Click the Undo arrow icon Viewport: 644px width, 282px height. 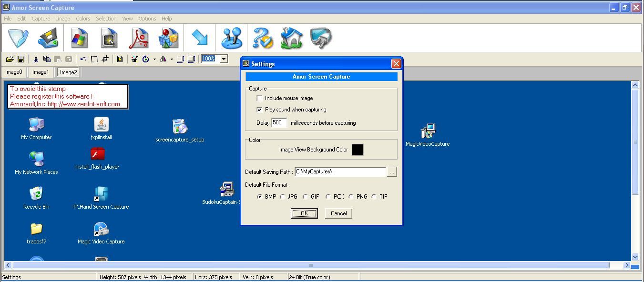(83, 59)
